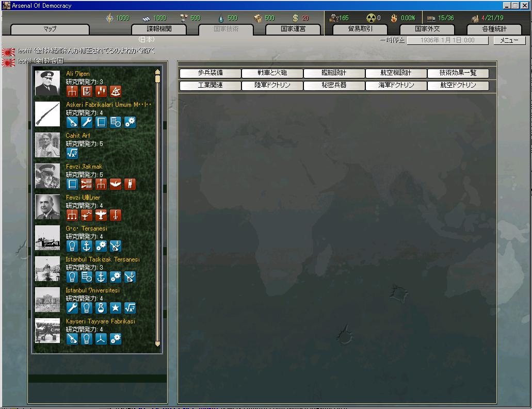Click the factory icon beside 4/21/19
This screenshot has width=532, height=409.
pyautogui.click(x=475, y=19)
